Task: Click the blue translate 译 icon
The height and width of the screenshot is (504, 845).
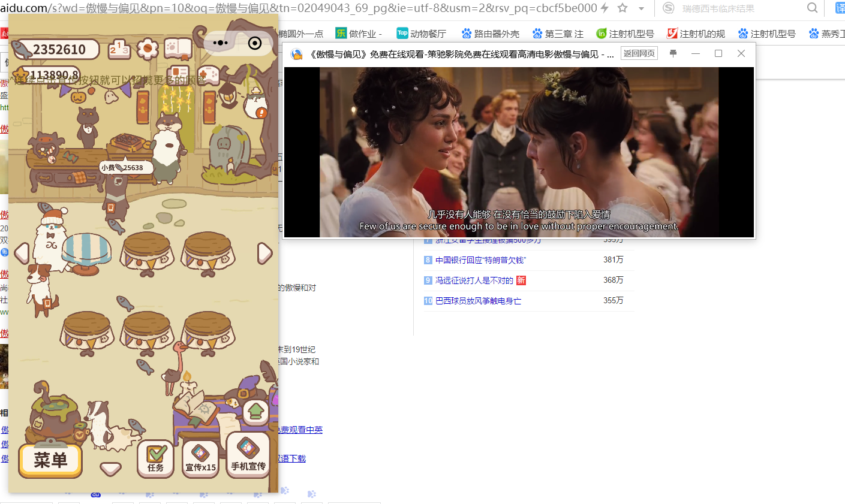Action: (840, 8)
